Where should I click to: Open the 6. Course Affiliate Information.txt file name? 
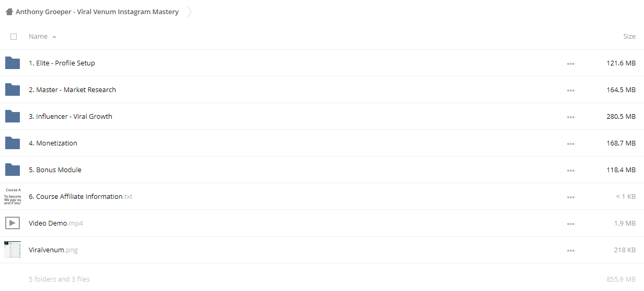tap(80, 196)
